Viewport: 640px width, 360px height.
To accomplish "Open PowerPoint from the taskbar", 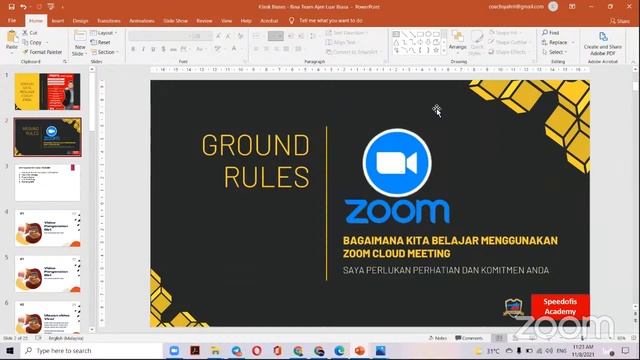I will click(x=360, y=351).
